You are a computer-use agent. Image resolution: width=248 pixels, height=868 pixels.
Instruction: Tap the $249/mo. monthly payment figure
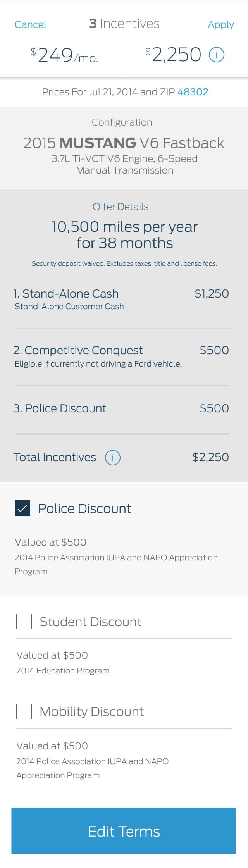[64, 55]
